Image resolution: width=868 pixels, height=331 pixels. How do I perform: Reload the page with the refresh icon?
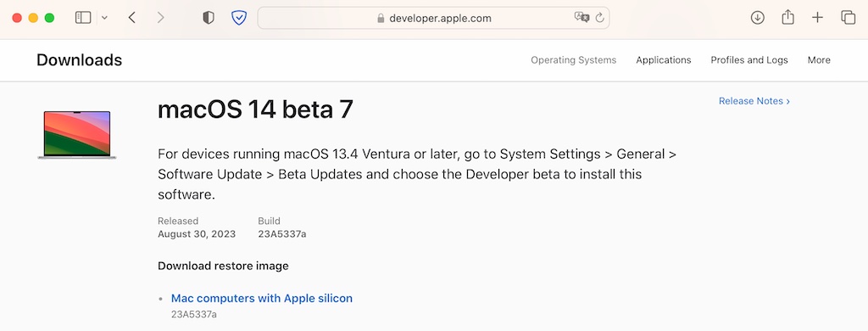coord(599,18)
